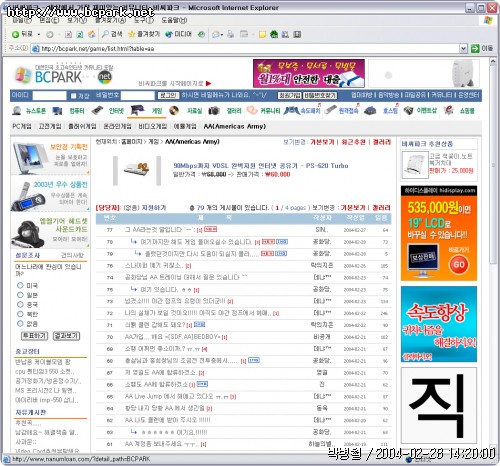Screen dimensions: 500x466
Task: Select the 미국 poll radio button
Action: pos(20,285)
